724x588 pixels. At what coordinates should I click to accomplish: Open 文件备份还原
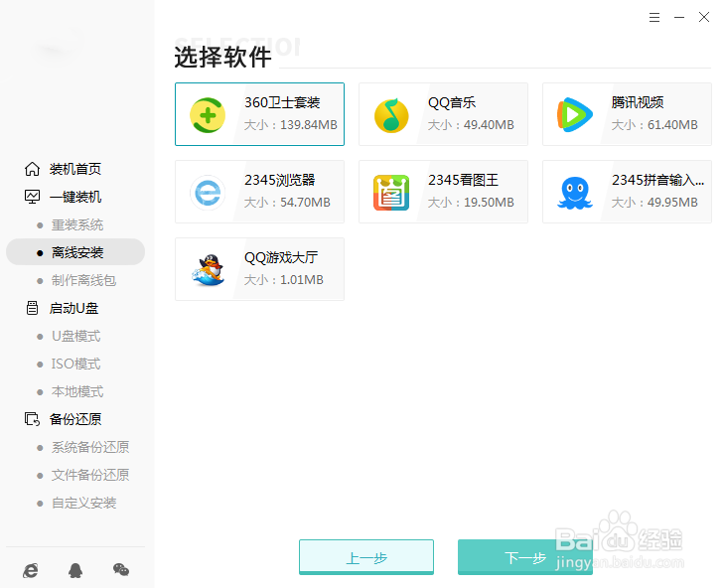[x=90, y=475]
